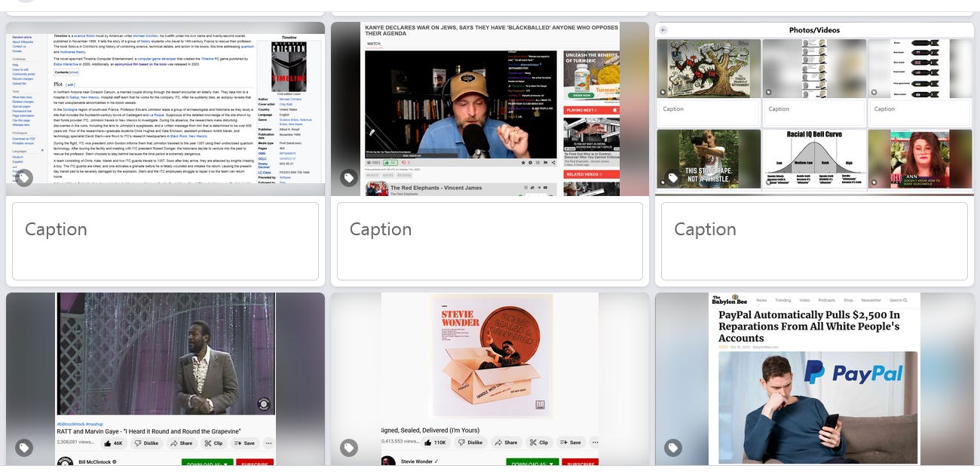This screenshot has width=980, height=472.
Task: Open the Timeline Wikipedia article thumbnail
Action: click(x=166, y=109)
